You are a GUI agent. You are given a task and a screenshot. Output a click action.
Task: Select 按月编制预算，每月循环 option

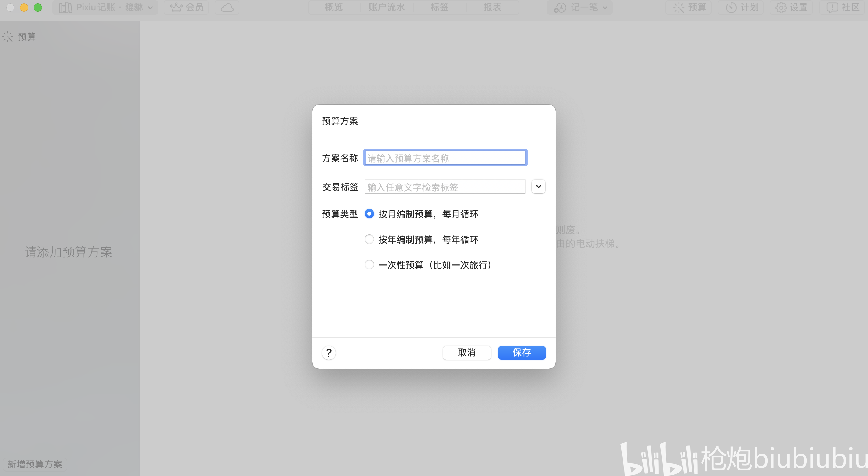pyautogui.click(x=369, y=214)
